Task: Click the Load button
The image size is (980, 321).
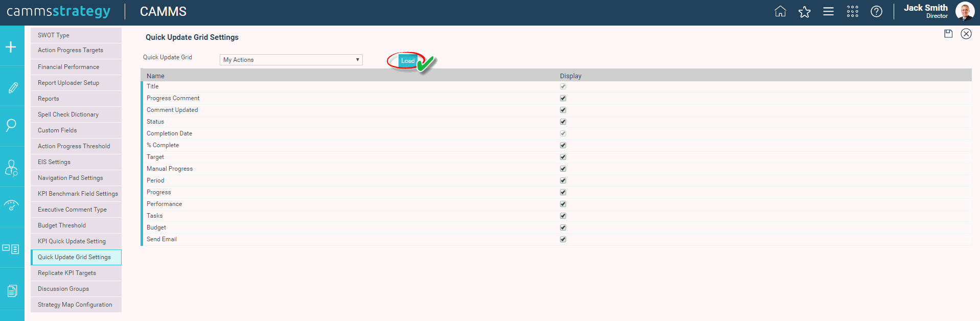Action: pos(408,61)
